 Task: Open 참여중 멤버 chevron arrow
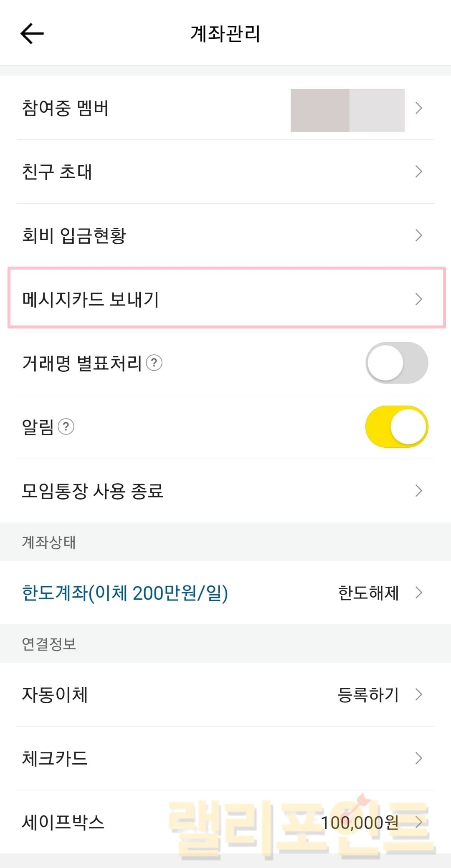pyautogui.click(x=419, y=108)
